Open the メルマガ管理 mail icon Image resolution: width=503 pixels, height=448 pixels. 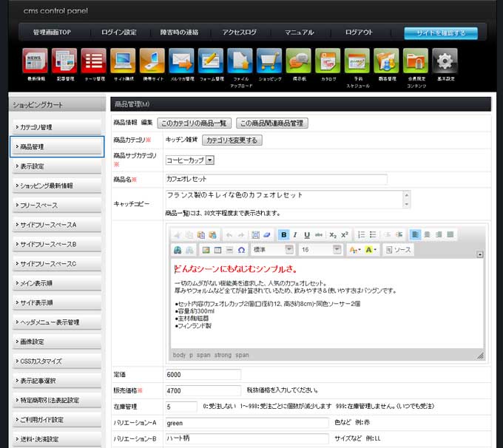[x=180, y=61]
